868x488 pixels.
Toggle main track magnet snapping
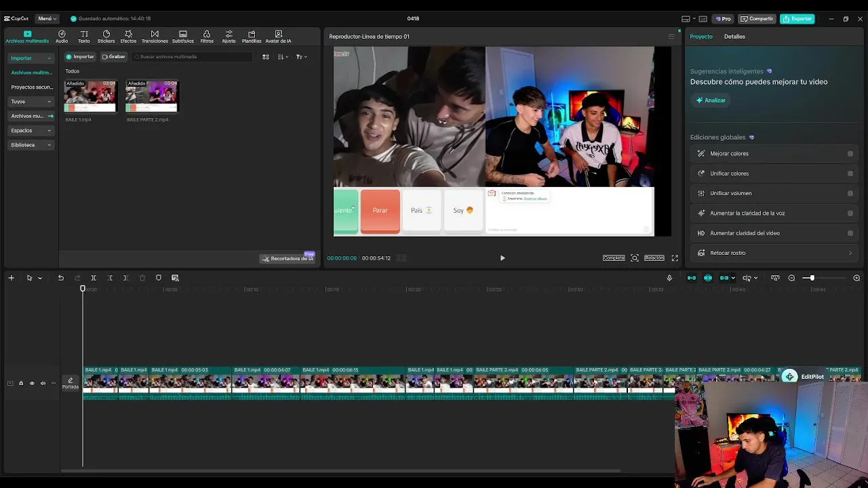coord(692,278)
